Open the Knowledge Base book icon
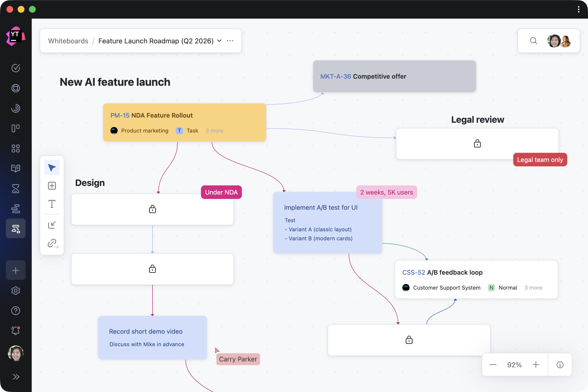The image size is (588, 392). pos(15,168)
